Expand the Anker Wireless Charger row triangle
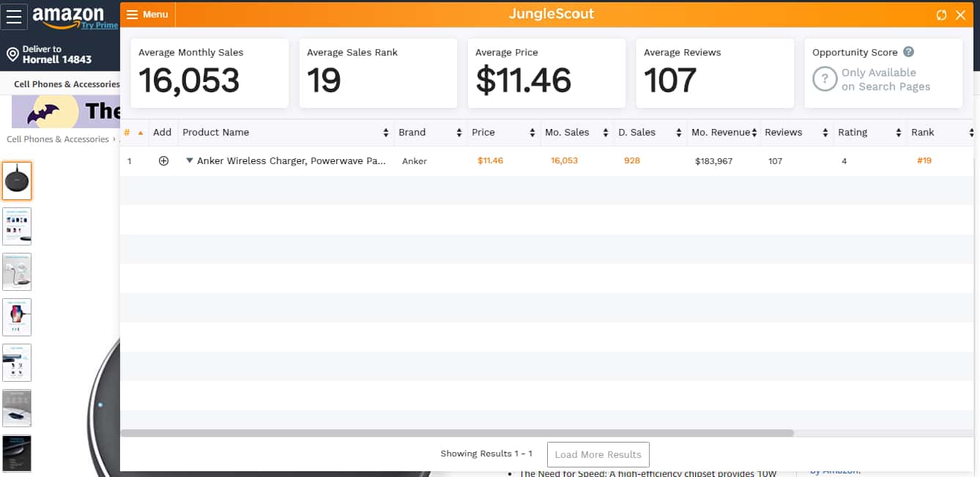Image resolution: width=980 pixels, height=477 pixels. point(189,160)
